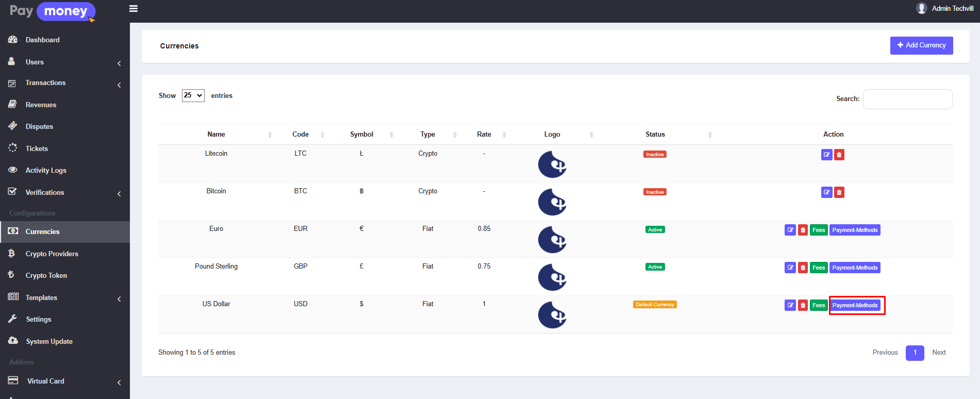Delete the Pound Sterling currency

[x=803, y=268]
